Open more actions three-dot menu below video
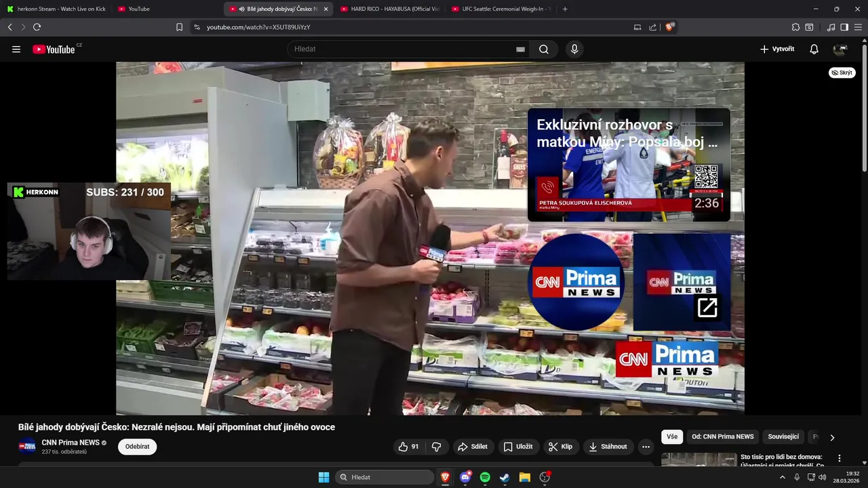Image resolution: width=868 pixels, height=488 pixels. (x=646, y=447)
